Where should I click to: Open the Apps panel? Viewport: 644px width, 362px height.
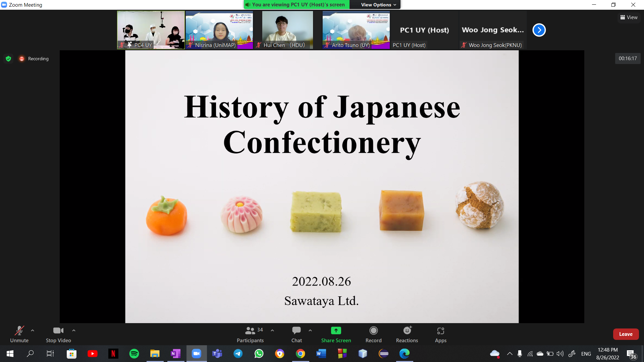[440, 331]
